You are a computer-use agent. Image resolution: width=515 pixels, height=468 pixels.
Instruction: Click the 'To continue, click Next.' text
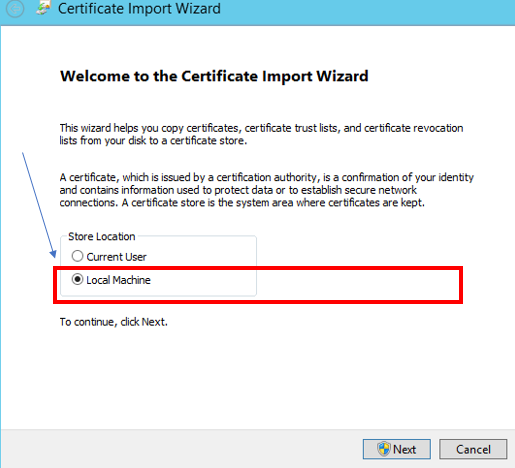point(114,322)
